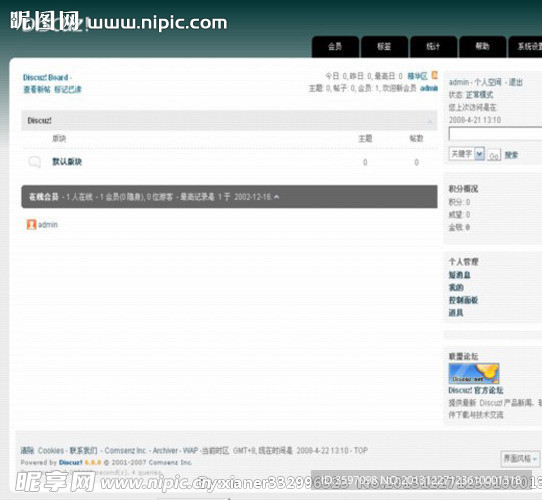Click the Discuz.net banner thumbnail

(x=474, y=373)
